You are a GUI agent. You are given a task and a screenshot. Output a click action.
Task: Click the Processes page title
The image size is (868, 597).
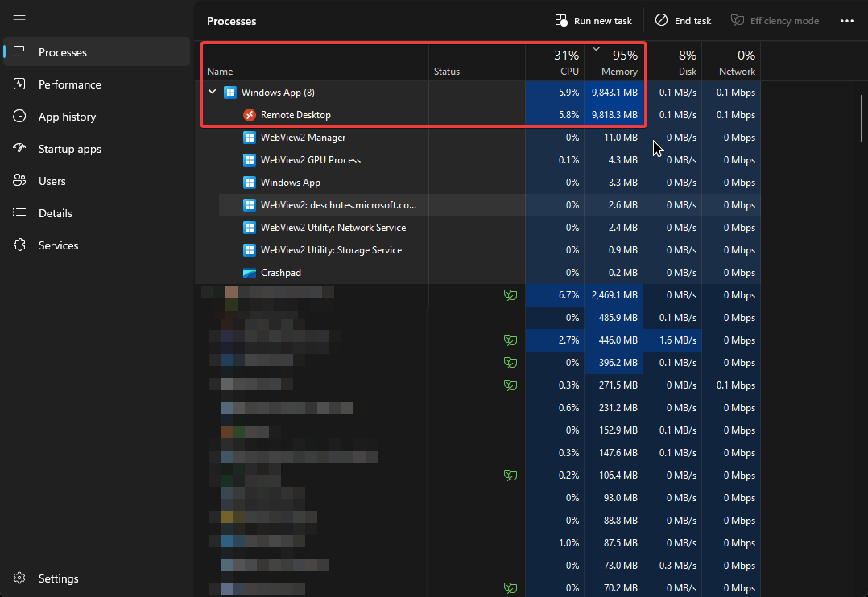[x=231, y=21]
